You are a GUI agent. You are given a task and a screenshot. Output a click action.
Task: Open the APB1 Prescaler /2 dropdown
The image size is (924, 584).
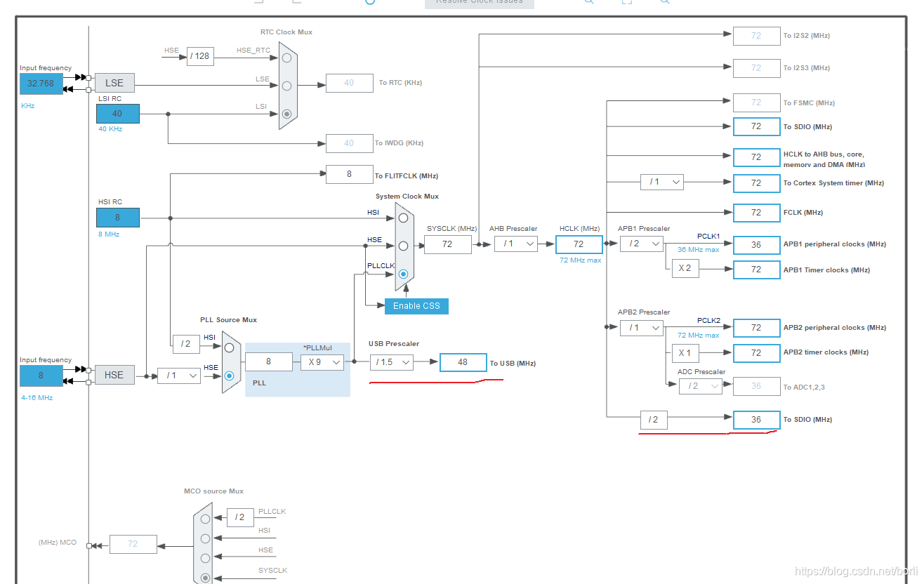tap(642, 244)
